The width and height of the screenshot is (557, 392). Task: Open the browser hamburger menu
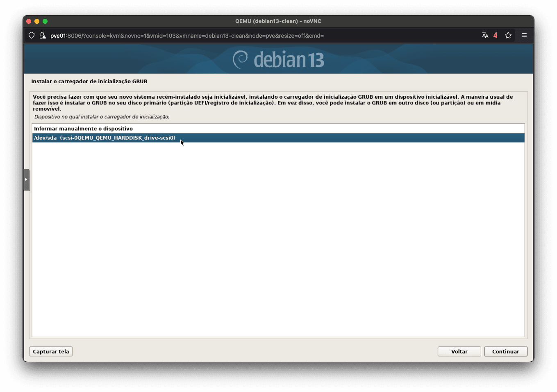point(524,35)
